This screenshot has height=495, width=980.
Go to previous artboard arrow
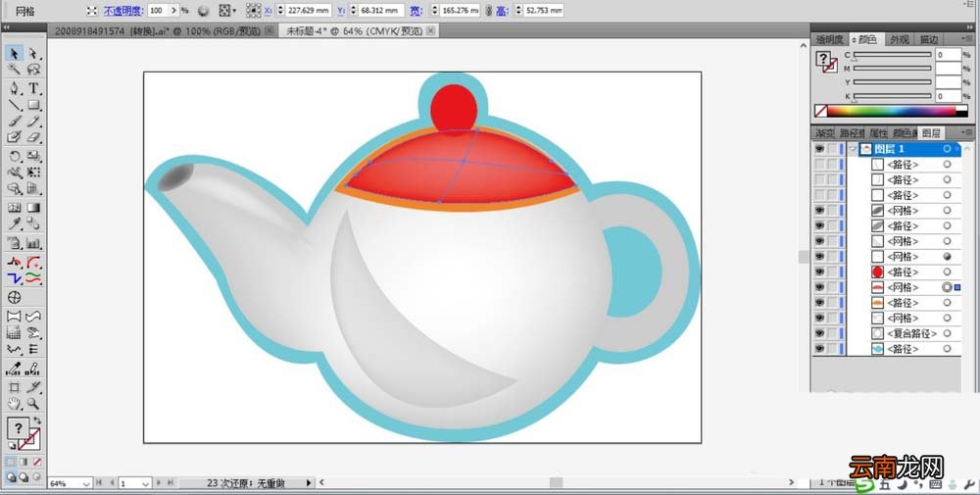click(113, 482)
